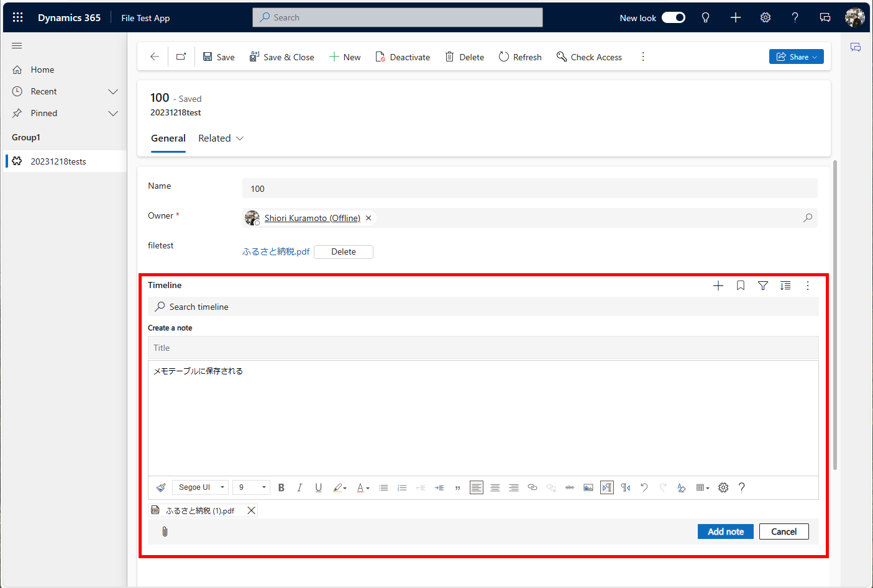The image size is (873, 588).
Task: Set left text alignment
Action: pyautogui.click(x=477, y=487)
